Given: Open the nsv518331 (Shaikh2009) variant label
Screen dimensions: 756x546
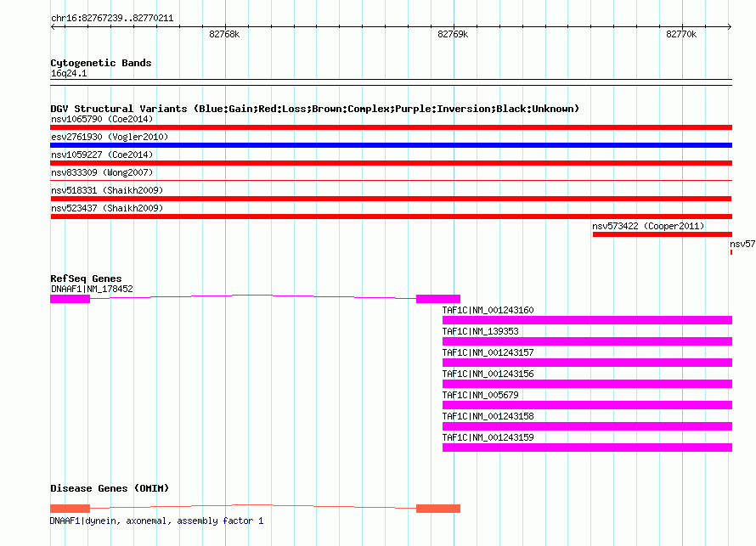Looking at the screenshot, I should (107, 190).
